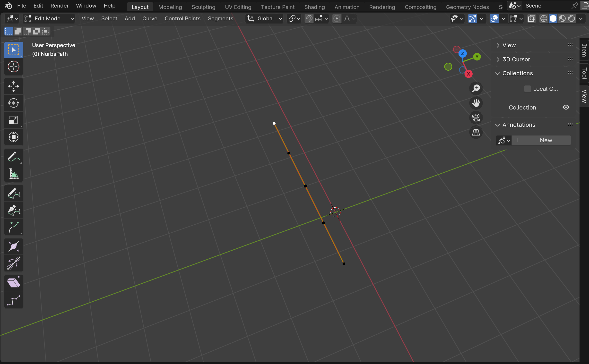The height and width of the screenshot is (364, 589).
Task: Click the Y axis gizmo ball
Action: point(477,57)
